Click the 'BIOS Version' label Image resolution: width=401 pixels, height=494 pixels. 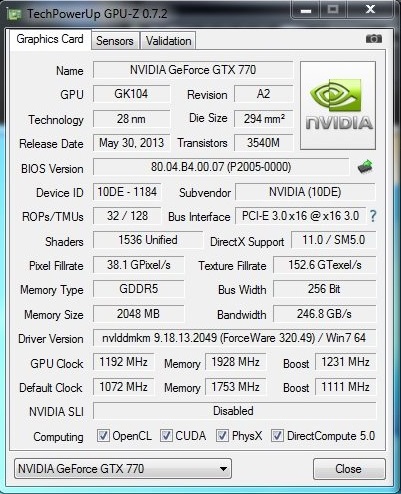coord(52,169)
